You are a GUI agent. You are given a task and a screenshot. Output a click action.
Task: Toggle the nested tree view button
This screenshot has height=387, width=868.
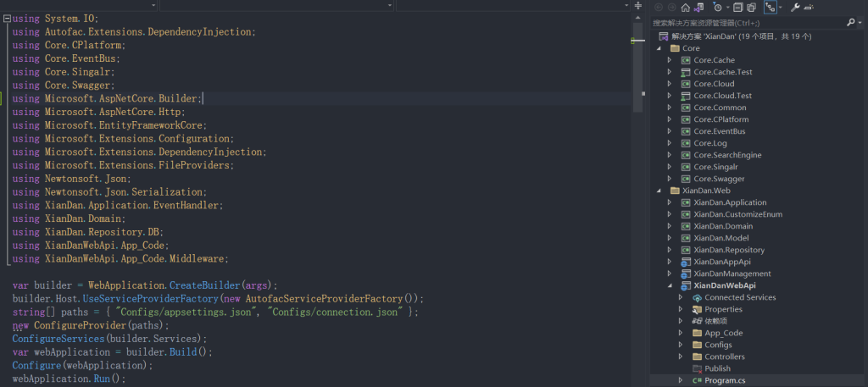[771, 7]
